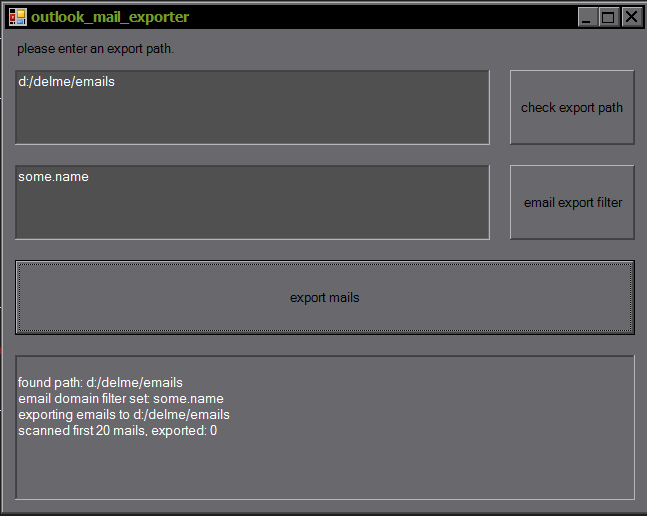The image size is (647, 516).
Task: Click the email export filter button
Action: (x=572, y=203)
